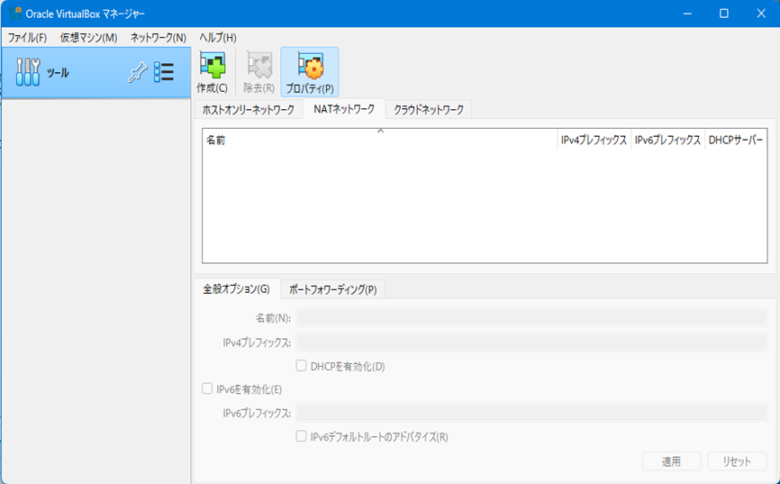Click the 名前(N) input field

532,317
